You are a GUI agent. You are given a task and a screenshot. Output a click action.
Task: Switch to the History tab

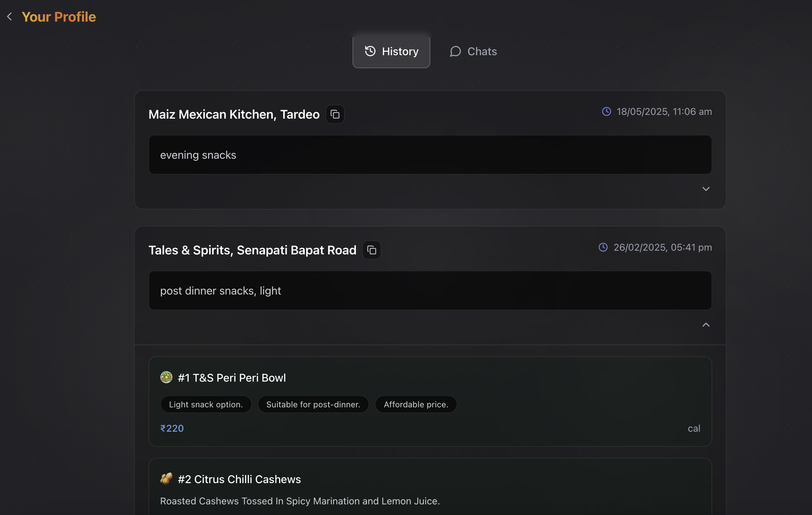click(x=391, y=52)
